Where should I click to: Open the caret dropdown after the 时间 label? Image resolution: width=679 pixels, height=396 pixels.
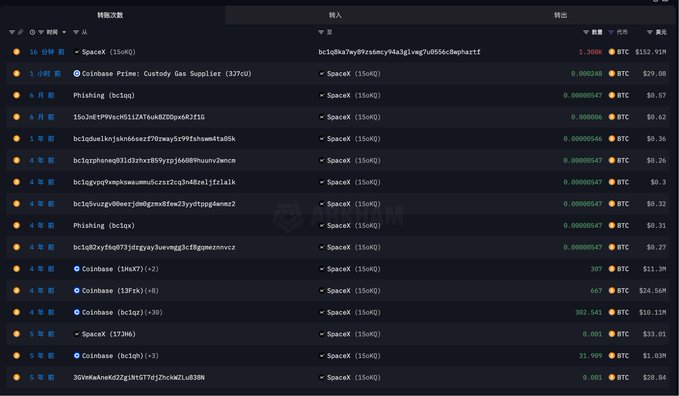64,32
